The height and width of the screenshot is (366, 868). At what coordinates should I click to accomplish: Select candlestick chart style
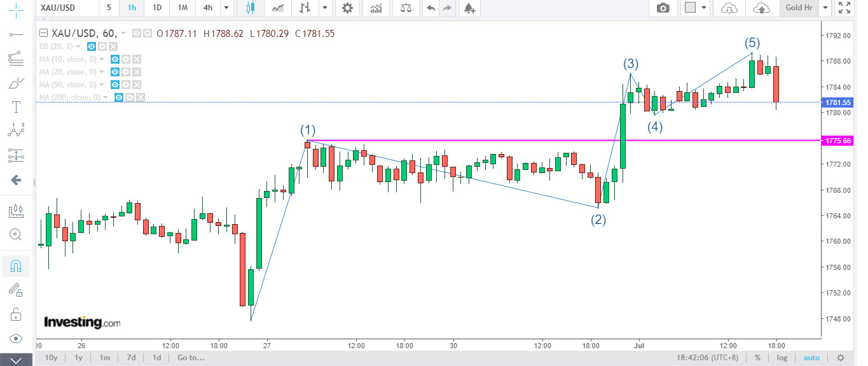(x=250, y=8)
